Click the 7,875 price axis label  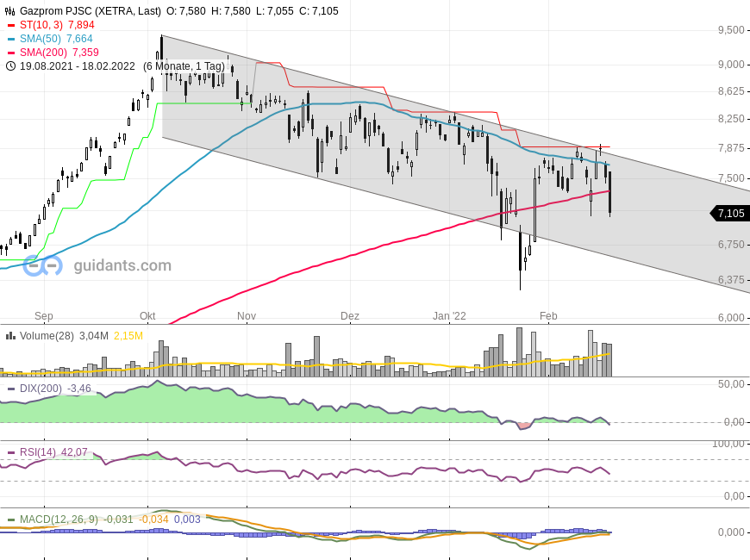pyautogui.click(x=731, y=148)
